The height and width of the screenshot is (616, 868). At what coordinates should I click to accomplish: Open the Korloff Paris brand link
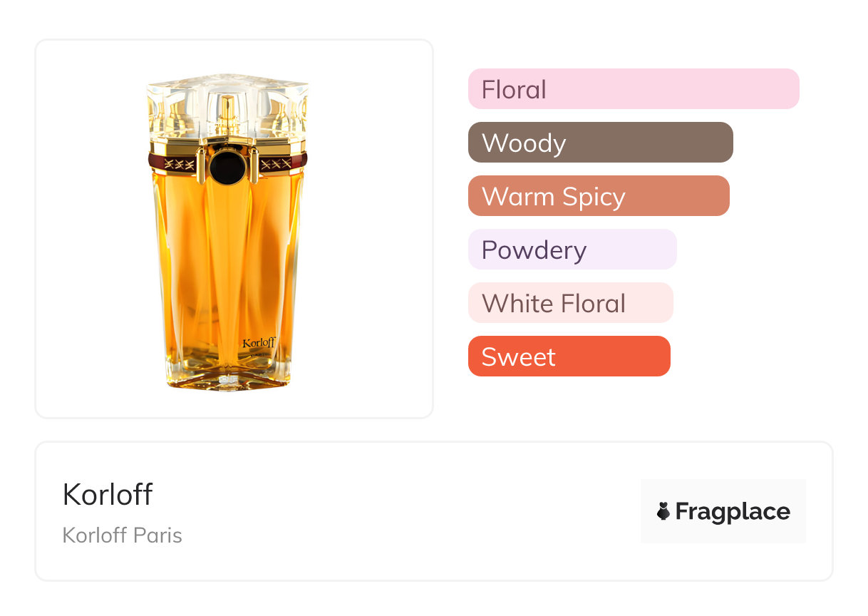tap(123, 535)
